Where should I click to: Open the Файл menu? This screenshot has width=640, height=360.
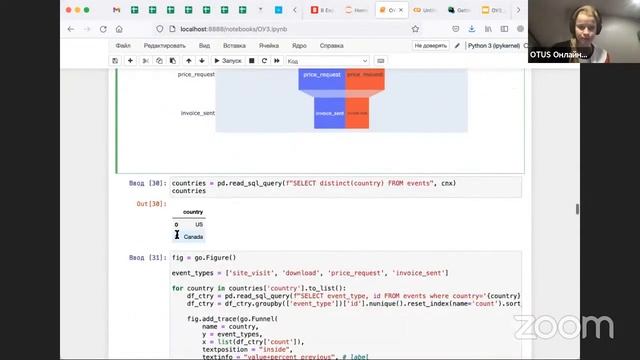click(x=123, y=46)
